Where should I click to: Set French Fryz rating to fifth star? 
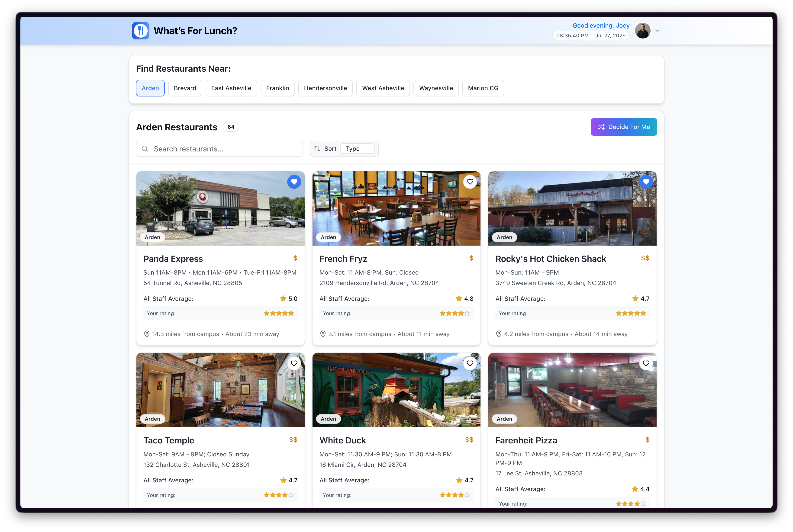[467, 314]
